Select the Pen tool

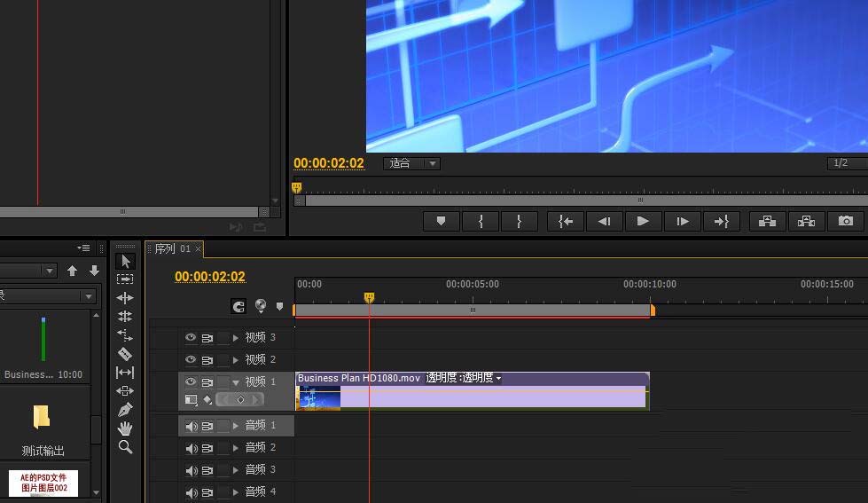tap(125, 410)
